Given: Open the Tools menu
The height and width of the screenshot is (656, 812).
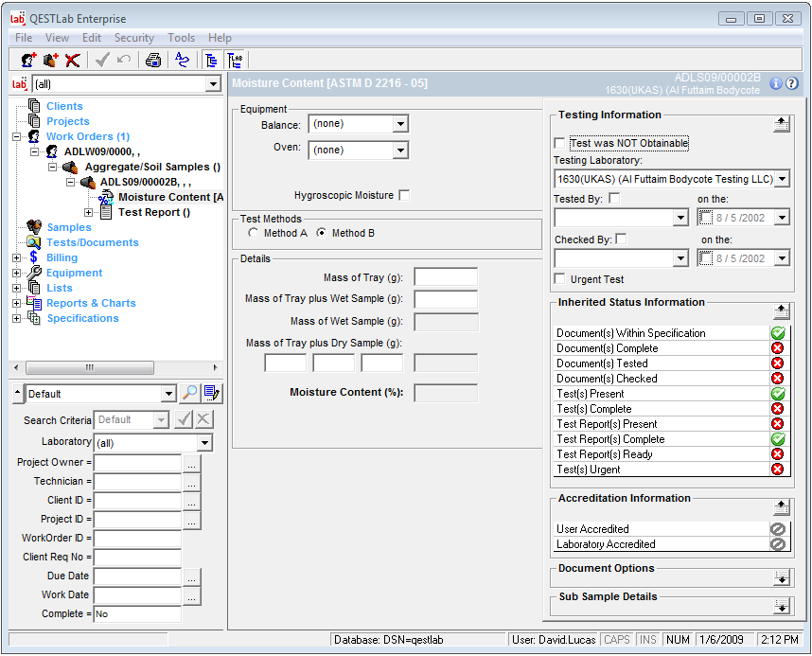Looking at the screenshot, I should point(181,38).
